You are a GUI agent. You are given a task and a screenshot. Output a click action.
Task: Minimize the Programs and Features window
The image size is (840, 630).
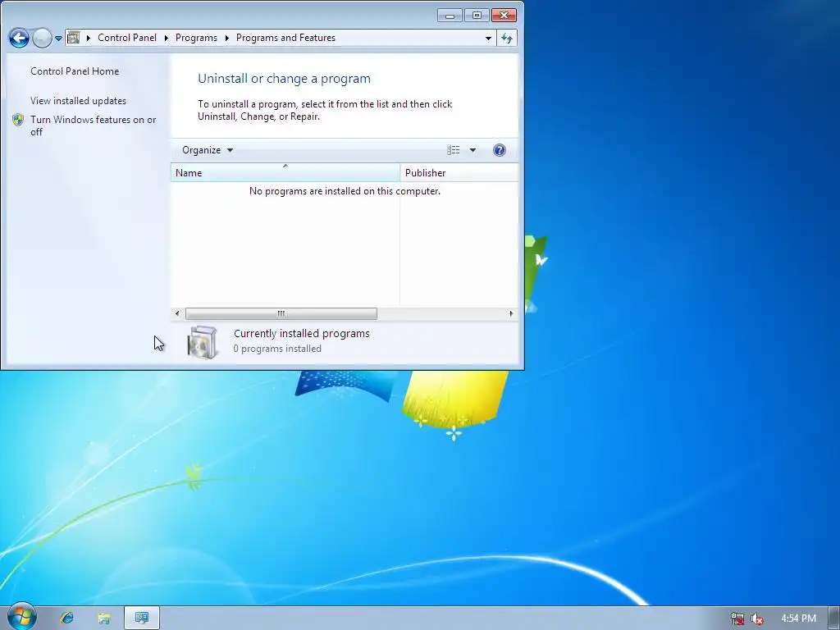pyautogui.click(x=450, y=16)
